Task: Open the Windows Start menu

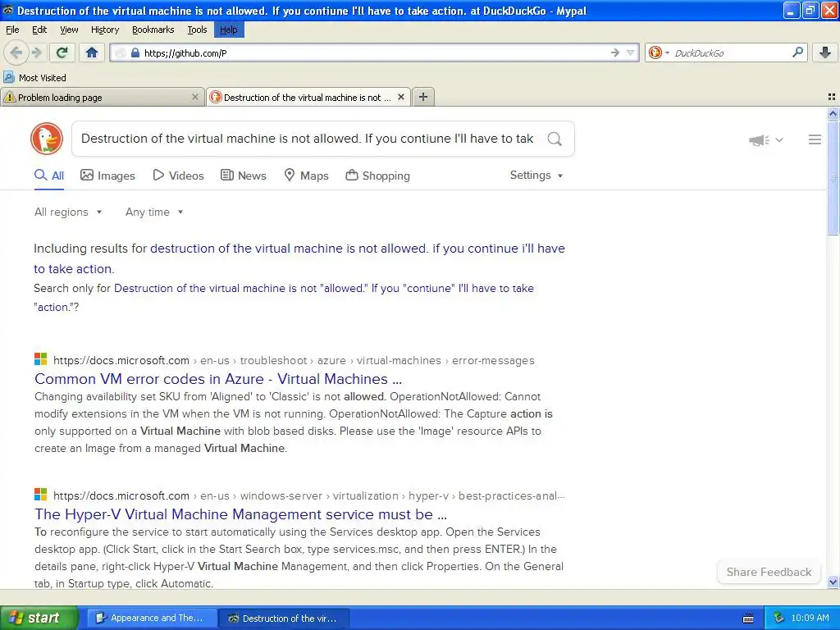Action: tap(39, 619)
